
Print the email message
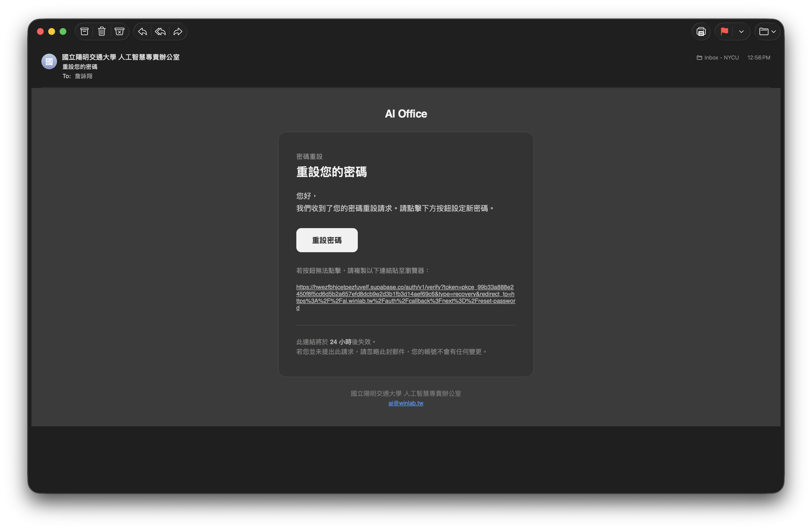701,32
